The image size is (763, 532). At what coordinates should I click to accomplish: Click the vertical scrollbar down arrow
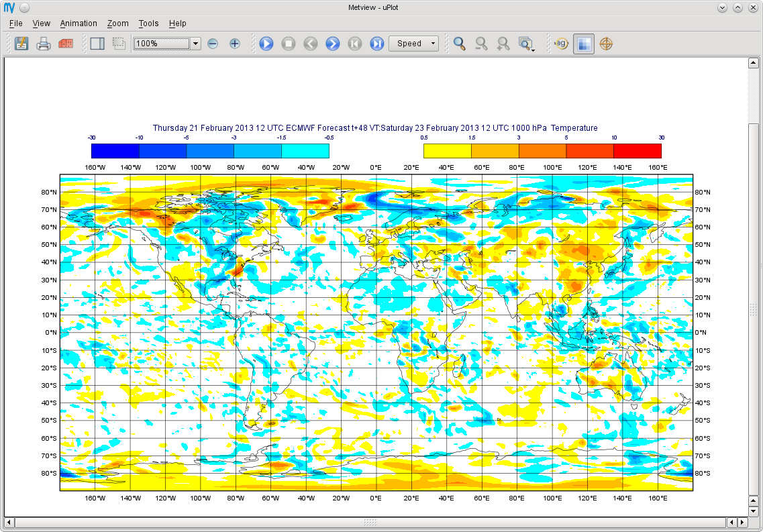[x=753, y=512]
